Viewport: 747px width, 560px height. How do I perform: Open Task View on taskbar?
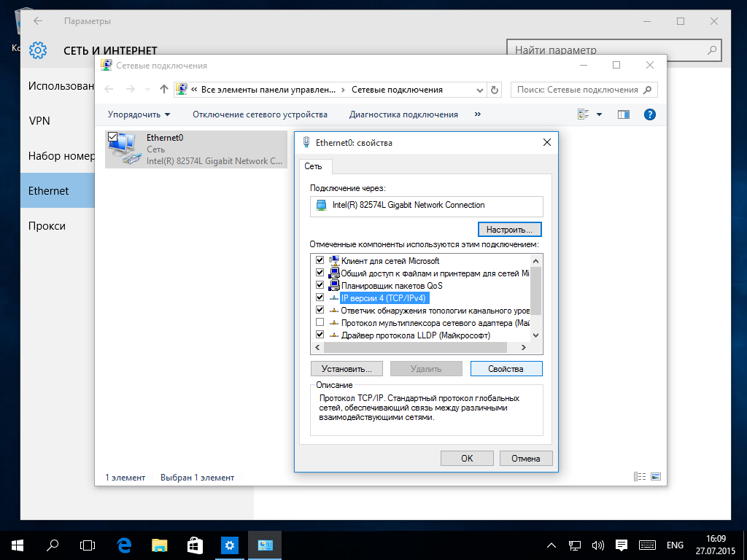(x=88, y=545)
